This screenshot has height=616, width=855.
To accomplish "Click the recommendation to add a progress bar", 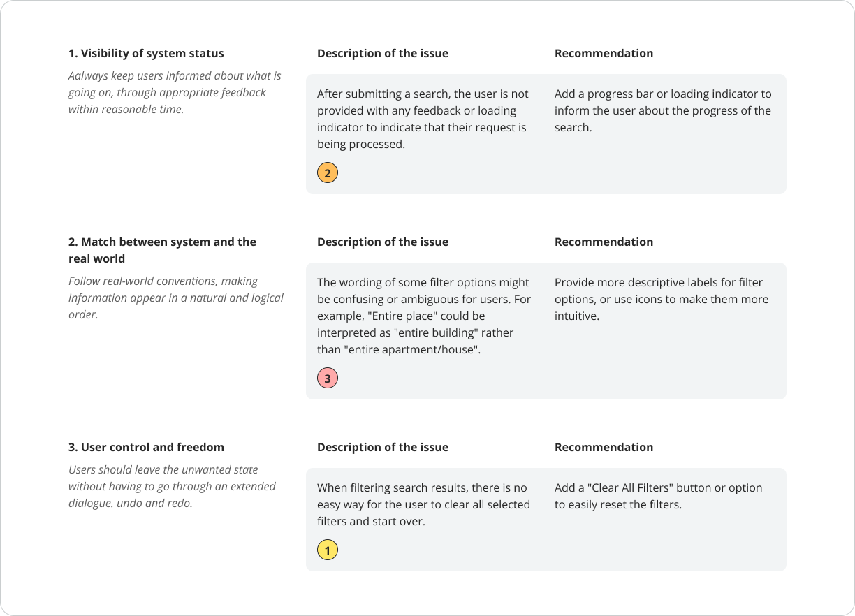I will coord(663,110).
